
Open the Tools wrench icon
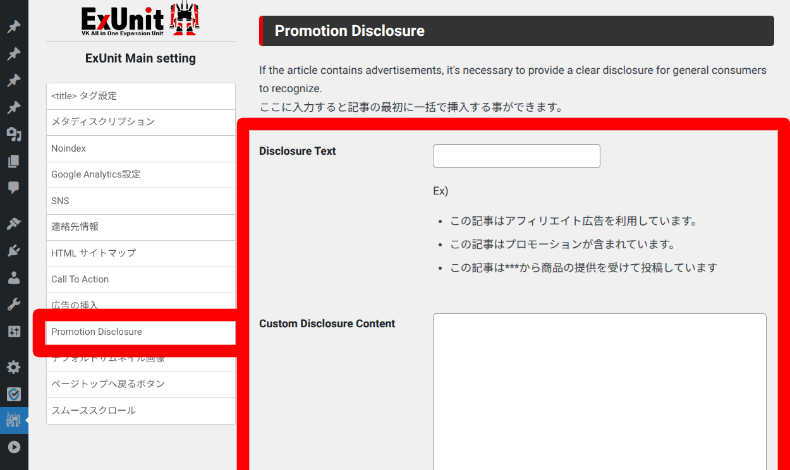(x=14, y=304)
